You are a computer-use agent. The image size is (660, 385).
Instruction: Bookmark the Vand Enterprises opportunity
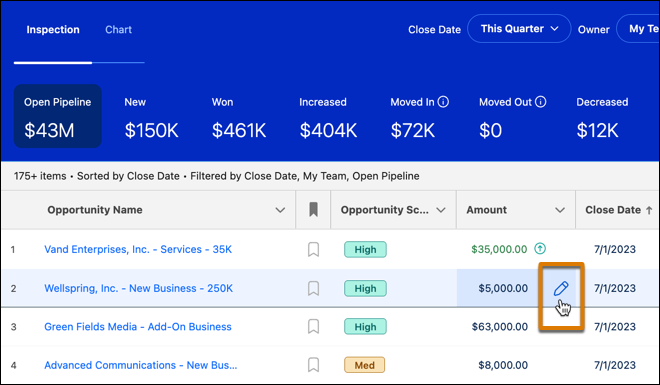click(x=313, y=250)
